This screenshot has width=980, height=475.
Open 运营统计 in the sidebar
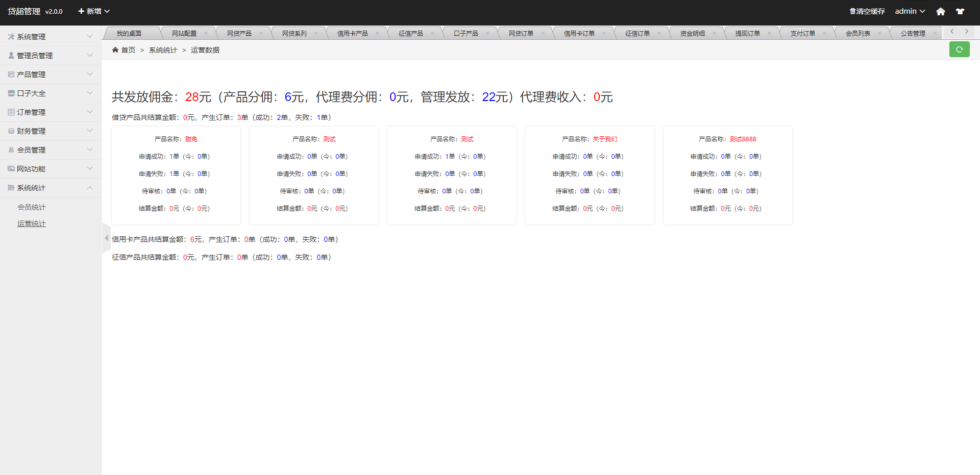point(32,224)
